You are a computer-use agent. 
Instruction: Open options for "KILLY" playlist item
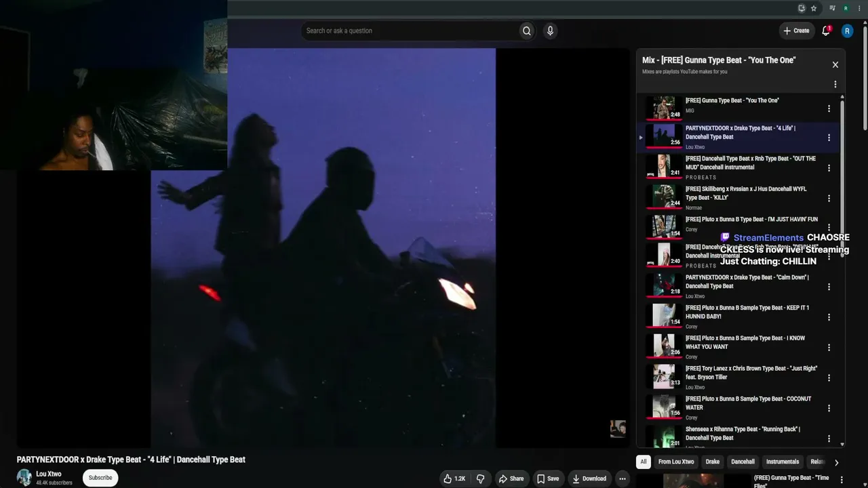tap(829, 199)
